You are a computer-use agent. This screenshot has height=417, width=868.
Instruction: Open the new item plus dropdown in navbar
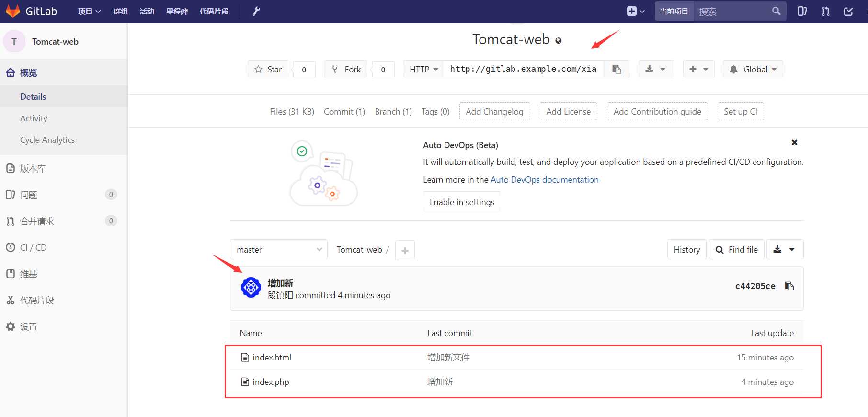(636, 11)
